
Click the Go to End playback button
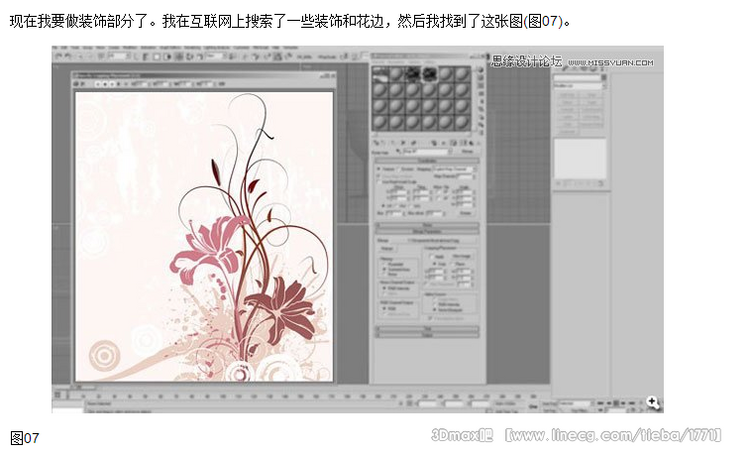click(x=632, y=403)
